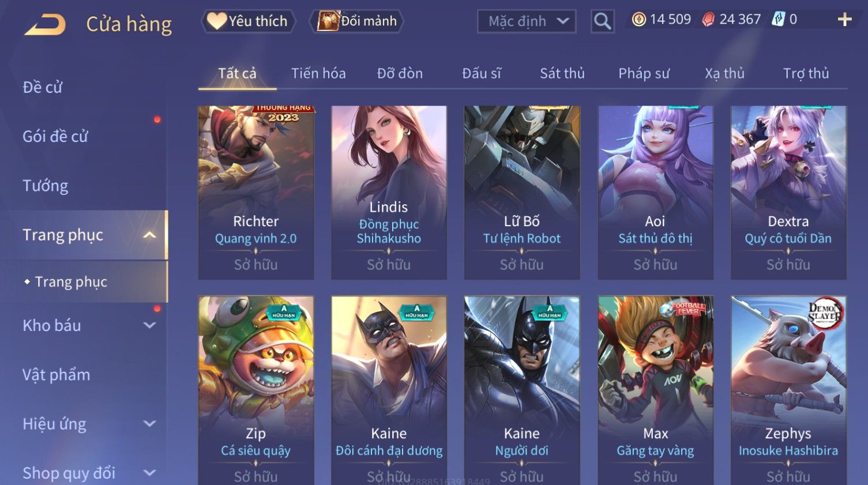Collapse the Trang phục sidebar section

pyautogui.click(x=149, y=235)
